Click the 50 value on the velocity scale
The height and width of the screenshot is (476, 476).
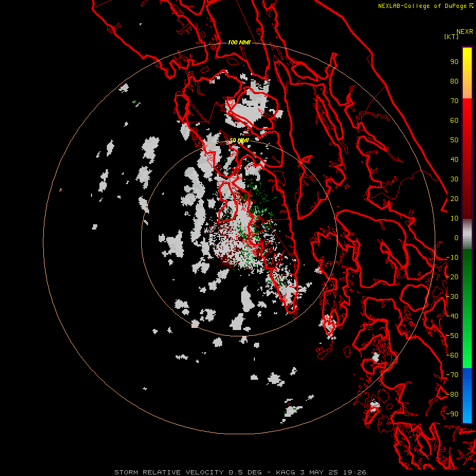(454, 140)
